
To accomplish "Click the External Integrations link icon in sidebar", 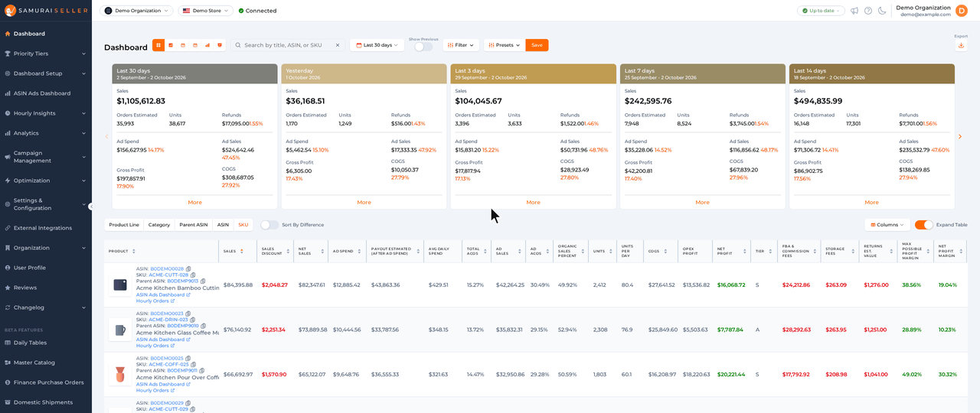I will pyautogui.click(x=8, y=228).
